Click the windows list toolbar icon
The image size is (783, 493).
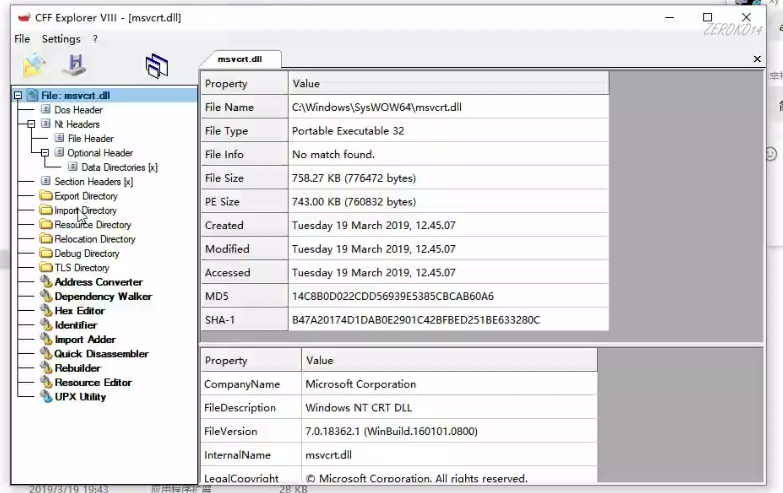[x=157, y=66]
